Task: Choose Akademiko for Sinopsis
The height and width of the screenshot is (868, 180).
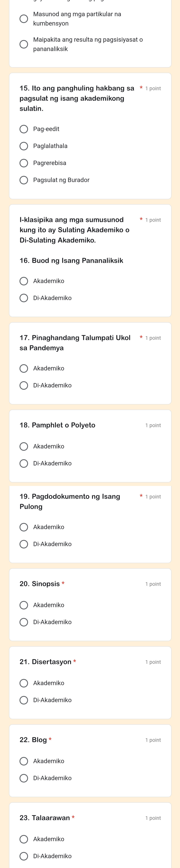Action: (x=24, y=605)
